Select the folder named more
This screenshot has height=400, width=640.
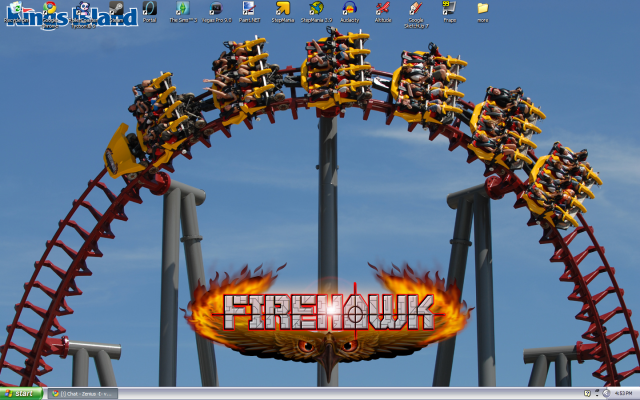(483, 11)
